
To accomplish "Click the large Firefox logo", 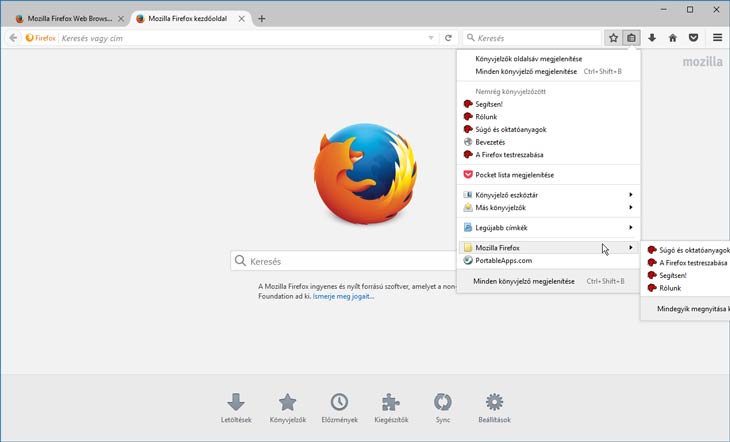I will tap(365, 173).
